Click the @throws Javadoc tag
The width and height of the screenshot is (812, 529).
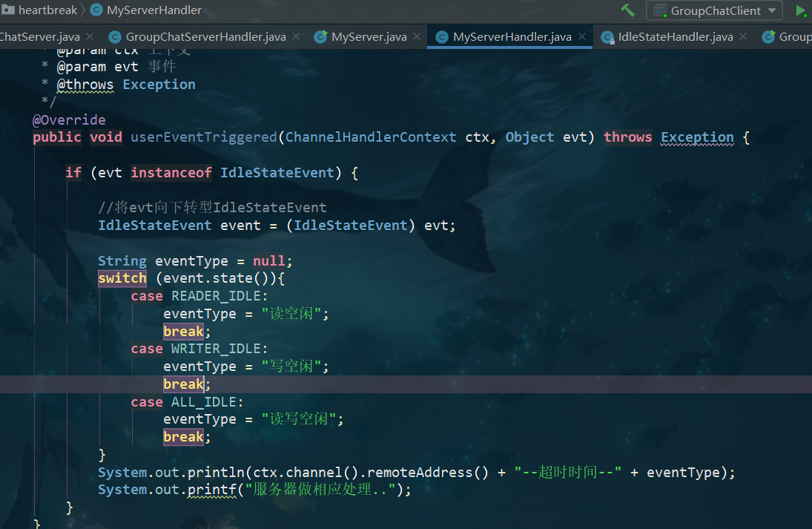tap(85, 85)
